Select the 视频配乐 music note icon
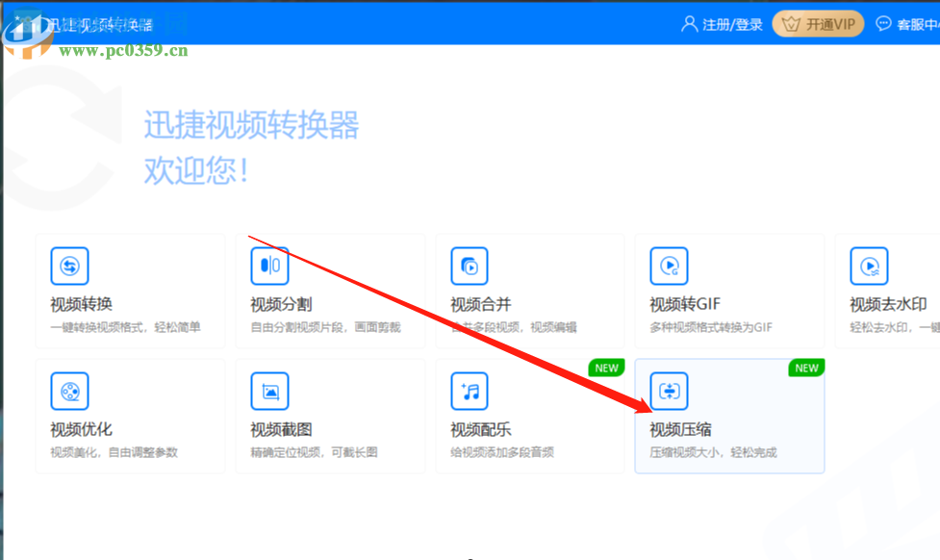This screenshot has height=560, width=940. point(470,391)
